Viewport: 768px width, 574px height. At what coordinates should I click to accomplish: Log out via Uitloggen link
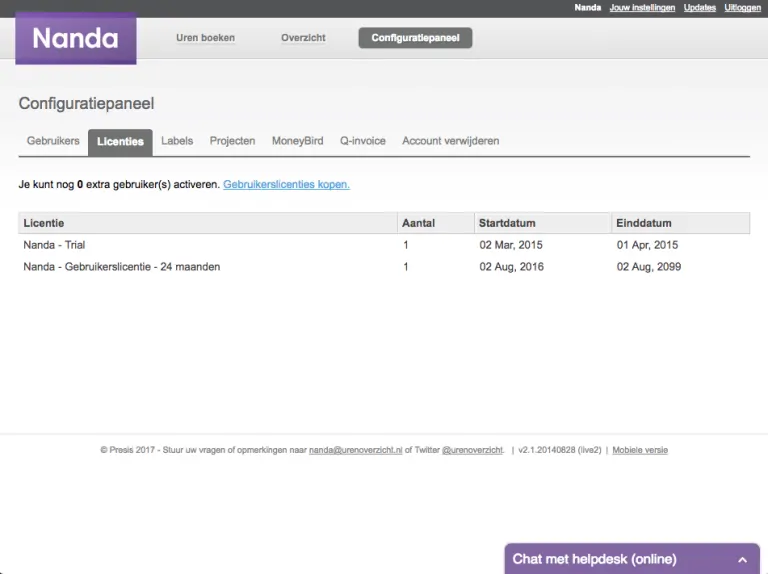[743, 8]
